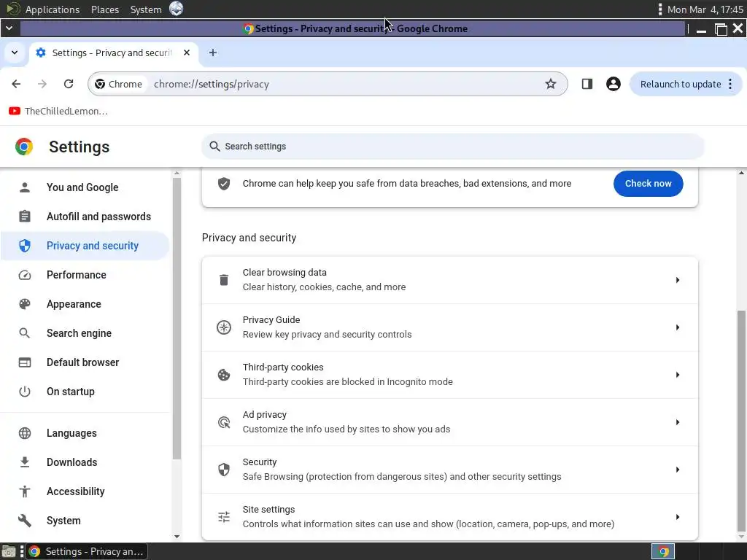Click the Security shield icon
This screenshot has width=747, height=560.
pos(224,470)
